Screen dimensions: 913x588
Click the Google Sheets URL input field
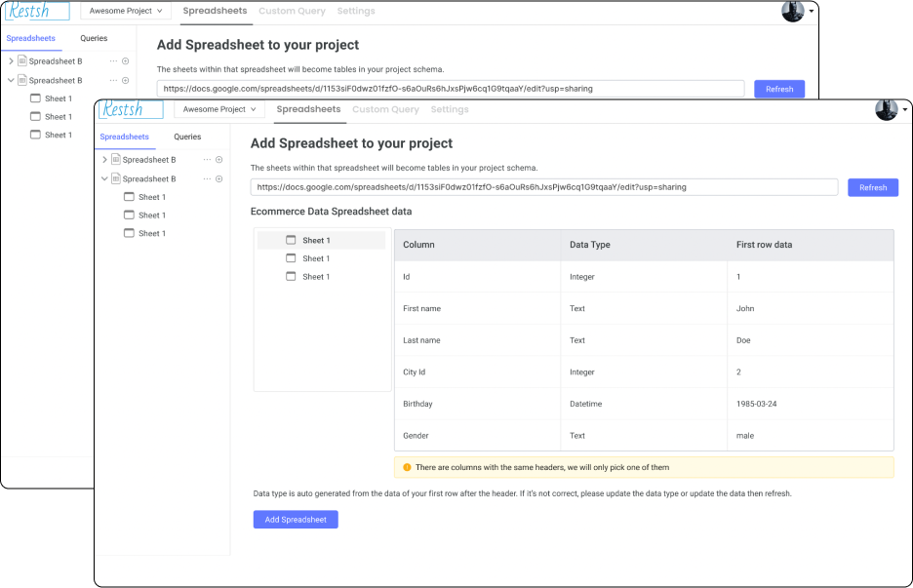point(544,186)
